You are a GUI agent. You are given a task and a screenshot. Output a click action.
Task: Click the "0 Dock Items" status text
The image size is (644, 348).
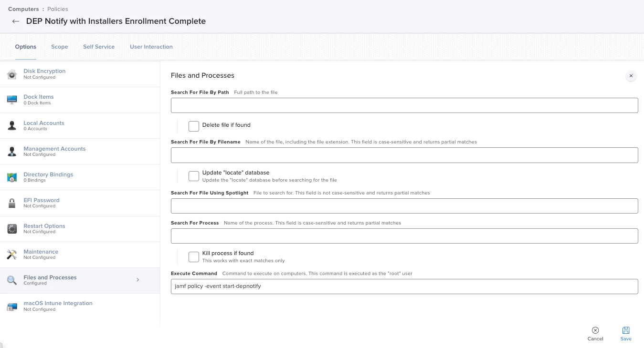[37, 103]
